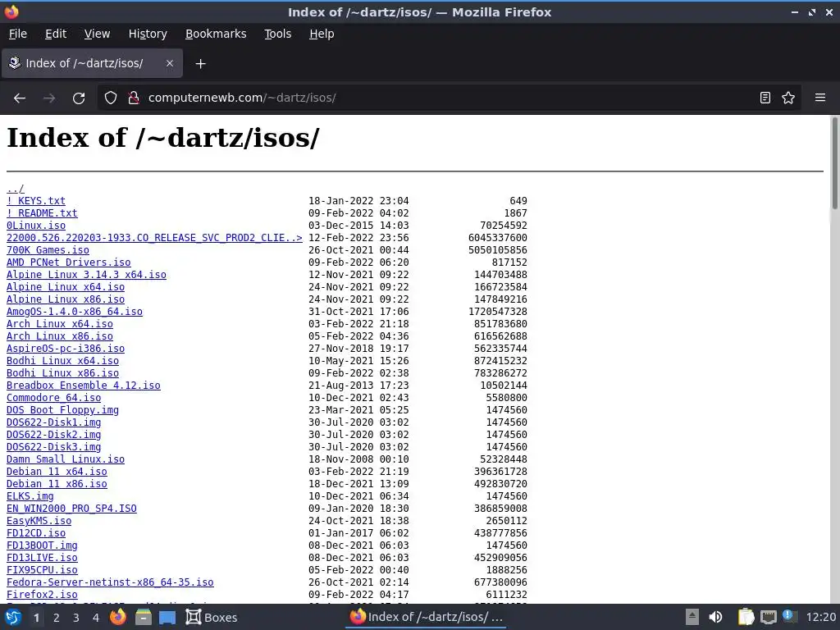Open tracking protection shield icon
Screen dimensions: 840x630
click(111, 98)
